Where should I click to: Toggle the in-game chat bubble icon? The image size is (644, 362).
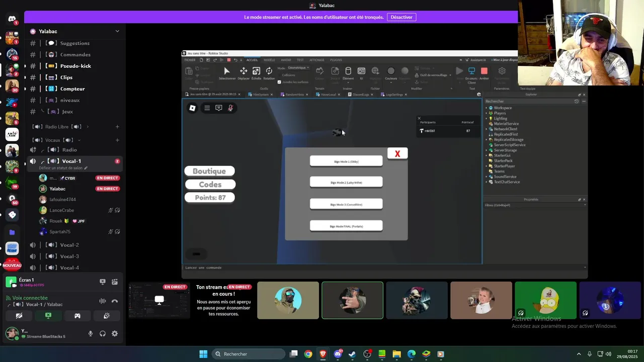point(219,108)
